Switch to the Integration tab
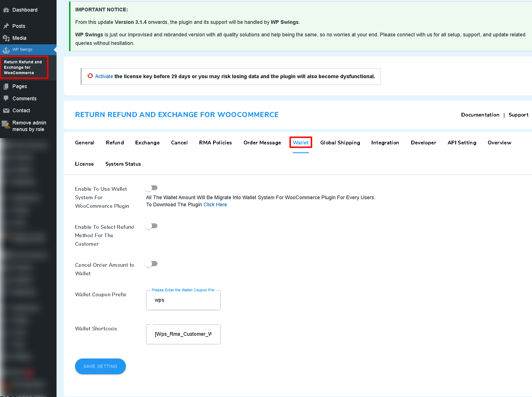Screen dimensions: 532x397 385,143
